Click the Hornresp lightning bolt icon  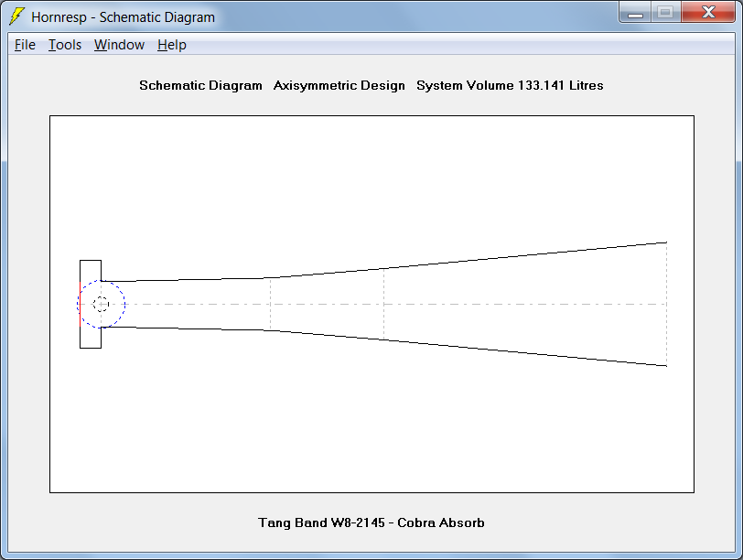(x=17, y=16)
